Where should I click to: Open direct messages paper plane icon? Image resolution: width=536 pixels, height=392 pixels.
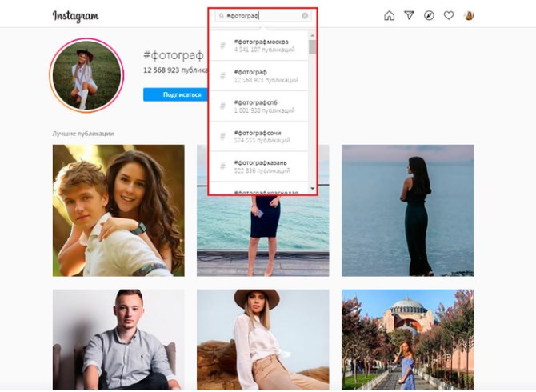coord(410,15)
